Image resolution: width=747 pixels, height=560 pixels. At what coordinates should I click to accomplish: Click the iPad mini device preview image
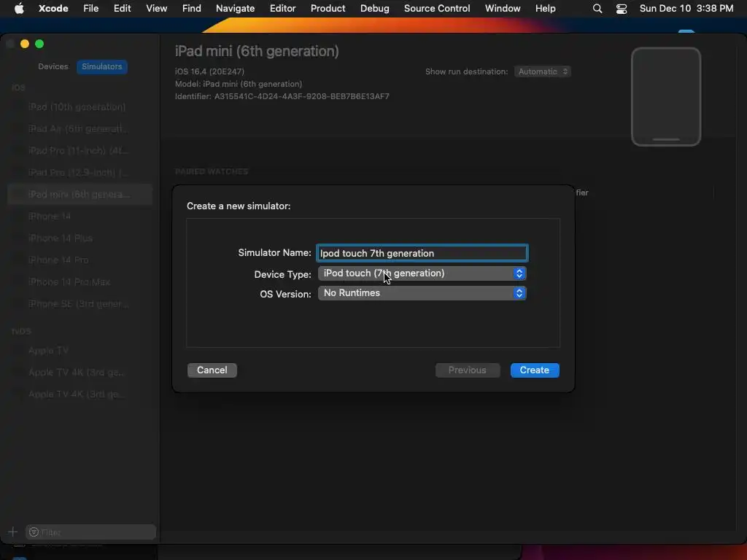pyautogui.click(x=665, y=97)
